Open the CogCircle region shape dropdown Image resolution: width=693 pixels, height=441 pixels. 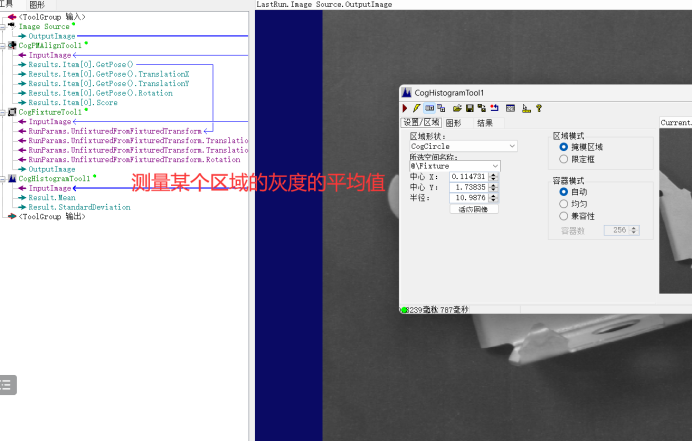463,146
